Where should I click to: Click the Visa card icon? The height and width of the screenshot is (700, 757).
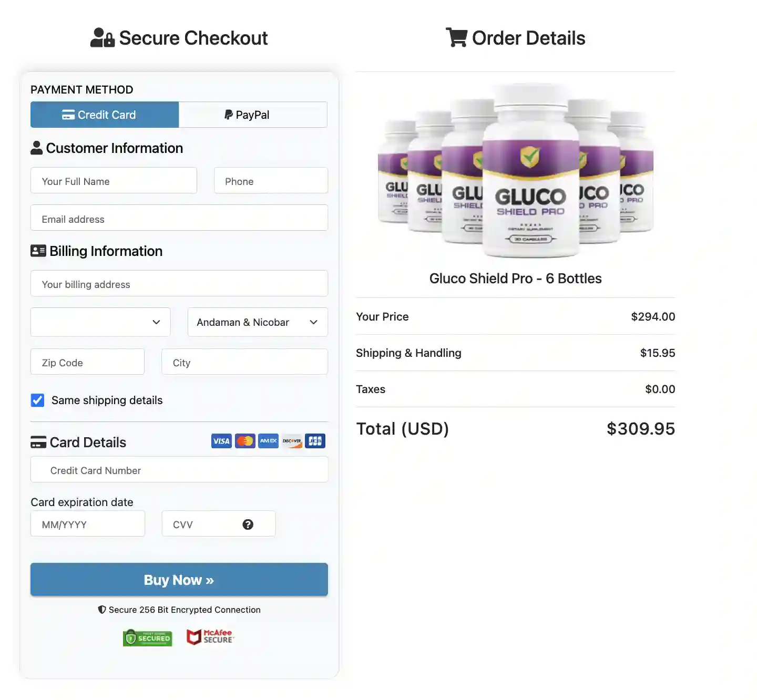point(221,441)
